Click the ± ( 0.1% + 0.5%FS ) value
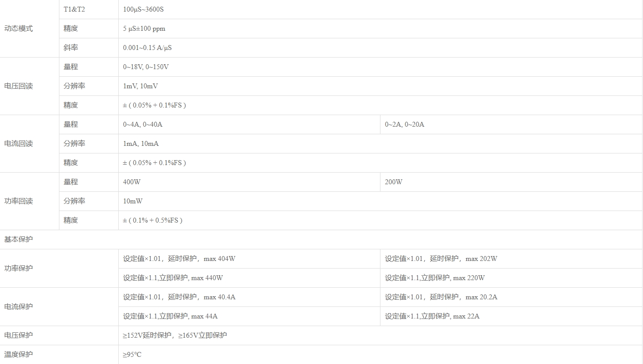This screenshot has width=643, height=364. [x=153, y=220]
